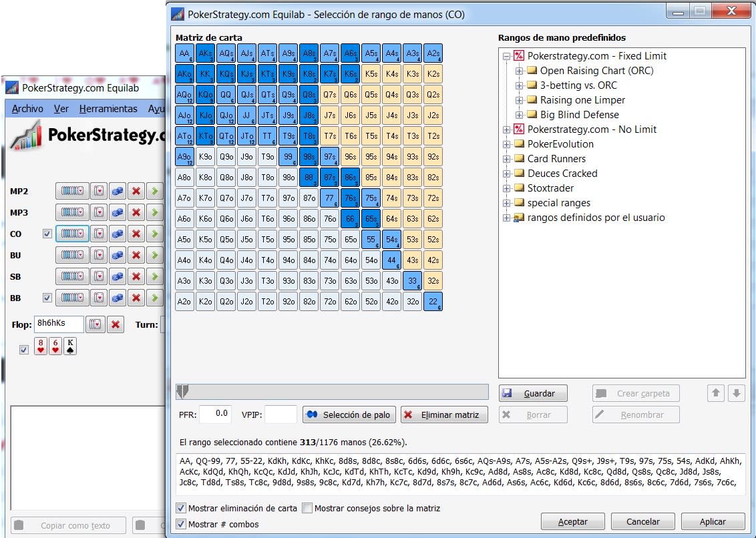The height and width of the screenshot is (538, 756).
Task: Toggle the CO player checkbox
Action: pos(47,234)
